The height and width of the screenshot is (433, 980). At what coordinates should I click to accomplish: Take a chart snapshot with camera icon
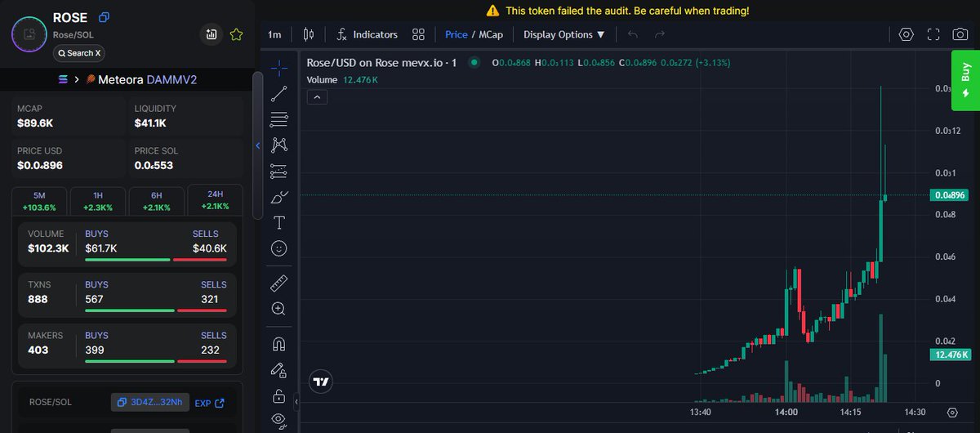tap(961, 34)
